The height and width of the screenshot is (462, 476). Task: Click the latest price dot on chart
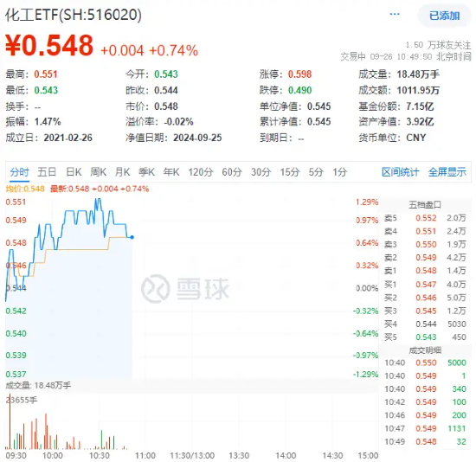(x=132, y=237)
